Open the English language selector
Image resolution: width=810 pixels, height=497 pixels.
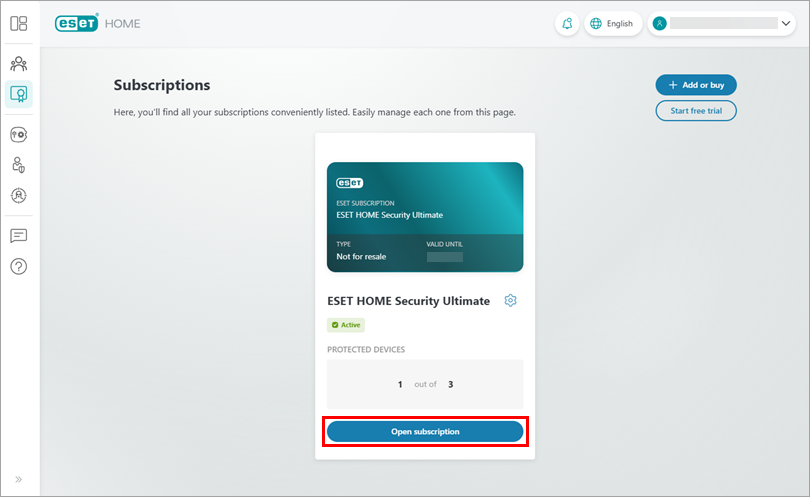point(613,23)
